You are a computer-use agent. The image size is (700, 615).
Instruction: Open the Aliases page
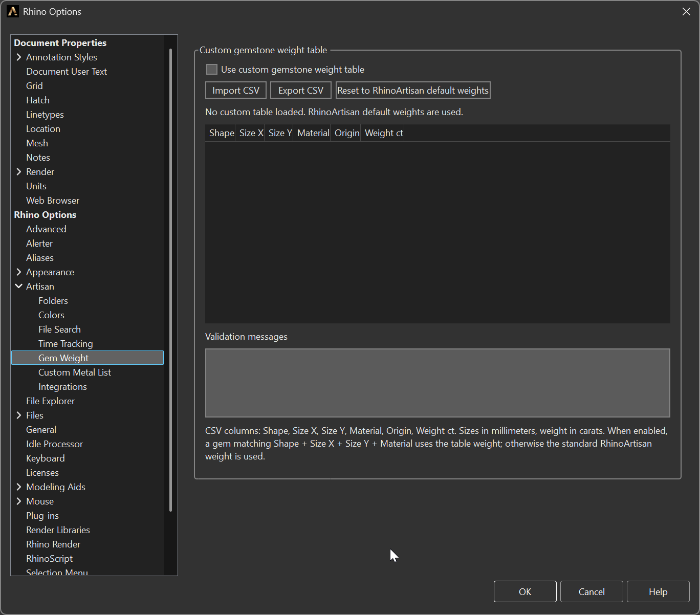click(x=40, y=257)
